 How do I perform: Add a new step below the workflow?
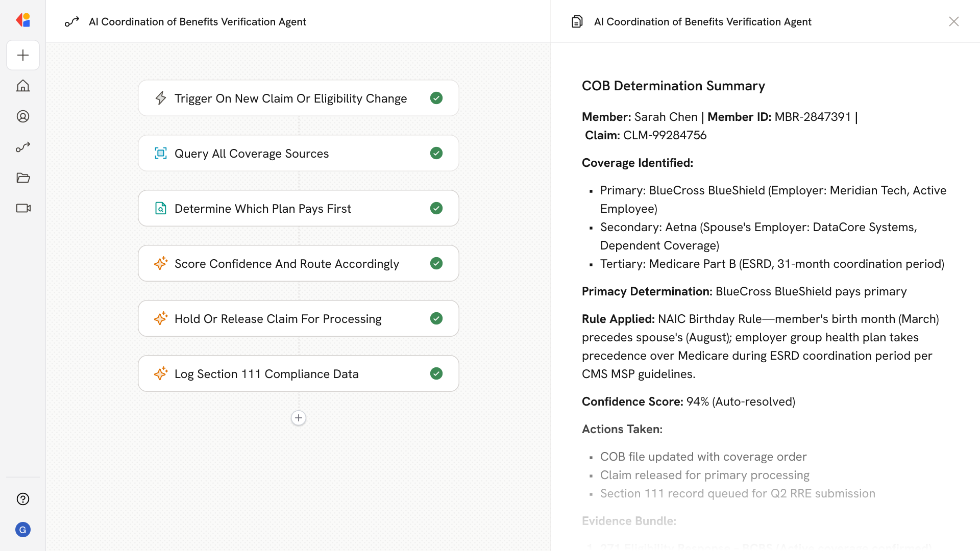tap(299, 418)
